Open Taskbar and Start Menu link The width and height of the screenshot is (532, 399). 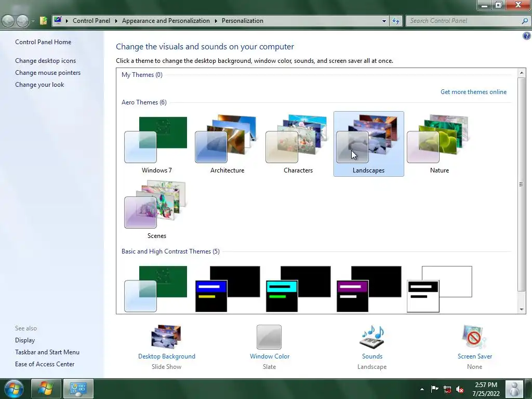(x=47, y=352)
